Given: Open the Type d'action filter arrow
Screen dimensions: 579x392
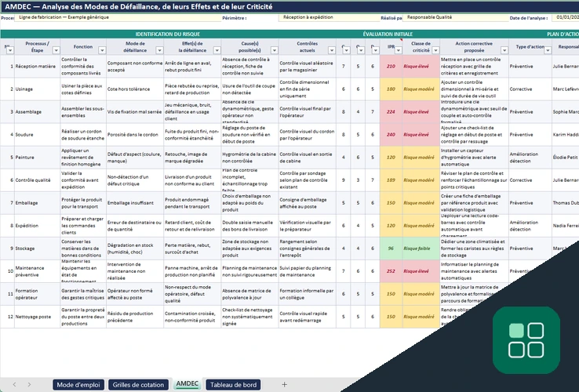Looking at the screenshot, I should click(x=548, y=50).
